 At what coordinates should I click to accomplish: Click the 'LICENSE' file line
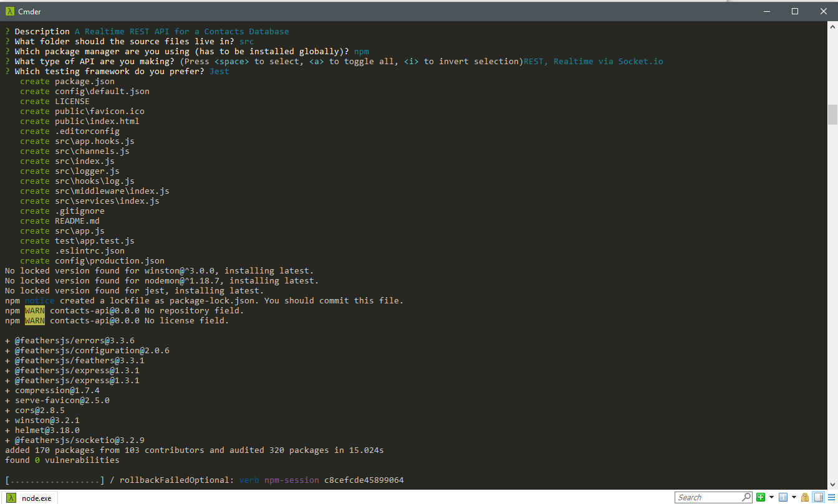72,102
